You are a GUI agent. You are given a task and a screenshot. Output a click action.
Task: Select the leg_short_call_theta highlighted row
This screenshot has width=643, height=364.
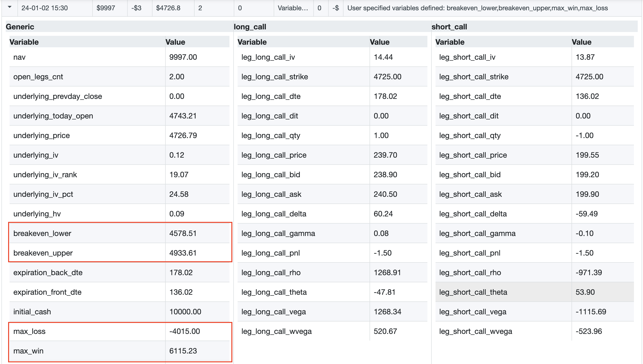click(473, 292)
